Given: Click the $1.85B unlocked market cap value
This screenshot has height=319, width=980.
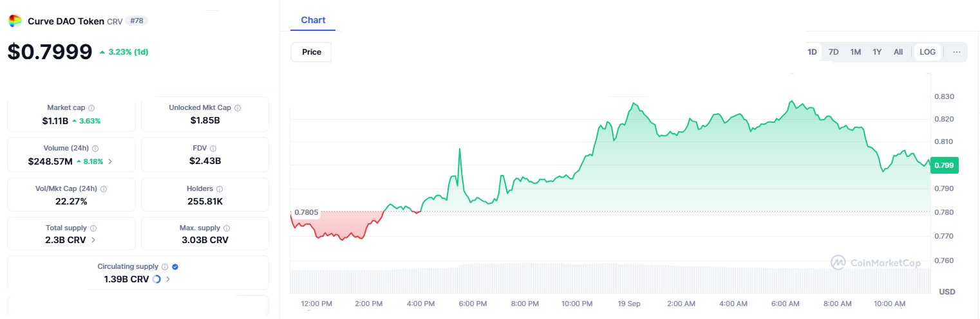Looking at the screenshot, I should [x=205, y=120].
